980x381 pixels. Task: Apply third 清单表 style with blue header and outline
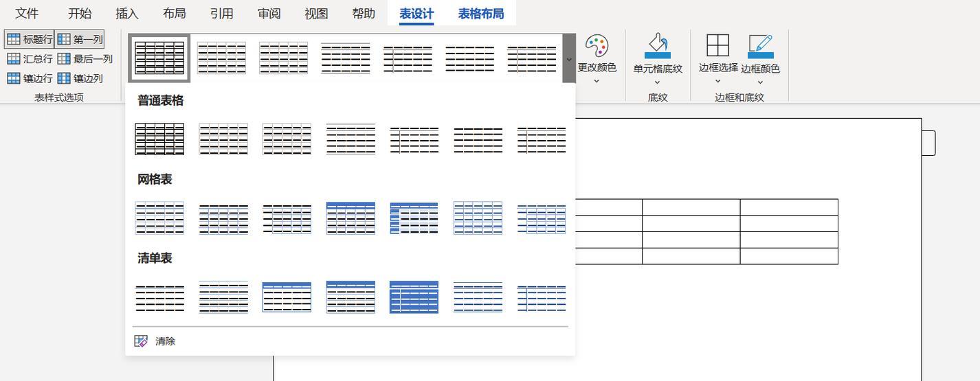click(x=287, y=297)
